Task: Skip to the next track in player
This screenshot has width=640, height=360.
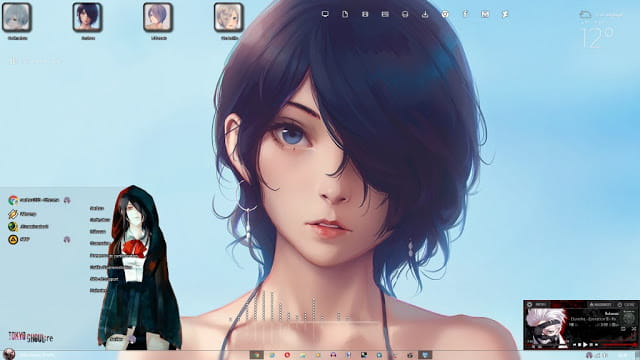Action: coord(596,345)
